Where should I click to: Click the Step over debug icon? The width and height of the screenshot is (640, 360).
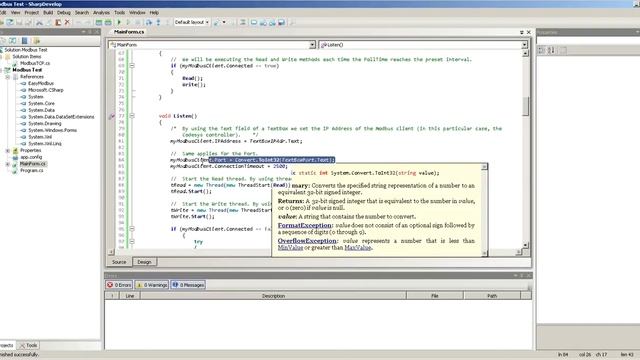pos(149,22)
